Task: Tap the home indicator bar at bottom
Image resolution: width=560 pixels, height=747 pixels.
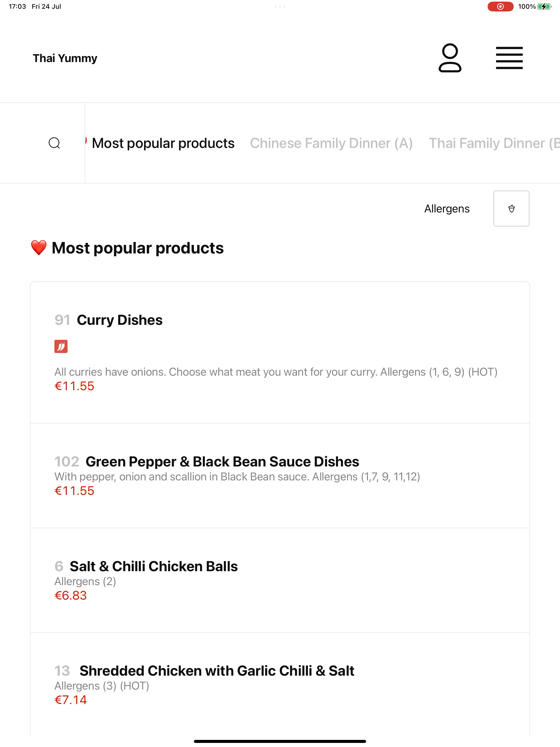Action: (280, 741)
